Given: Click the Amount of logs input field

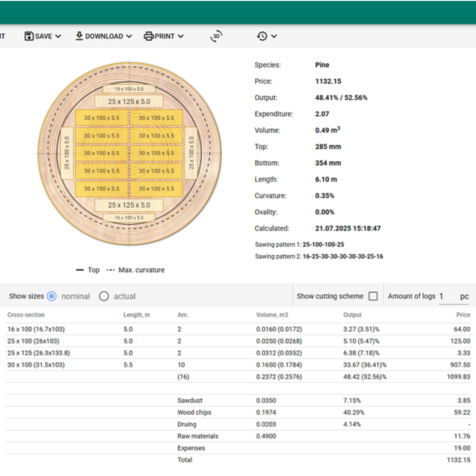Looking at the screenshot, I should pos(447,296).
